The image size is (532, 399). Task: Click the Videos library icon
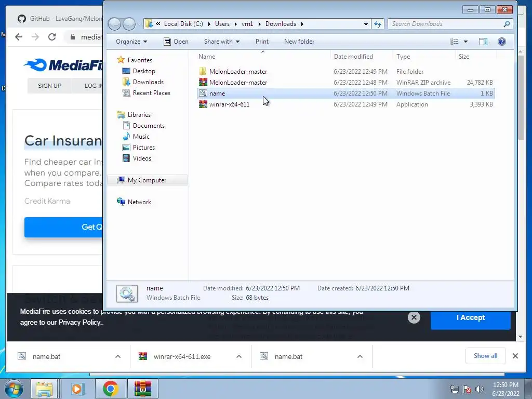[126, 158]
